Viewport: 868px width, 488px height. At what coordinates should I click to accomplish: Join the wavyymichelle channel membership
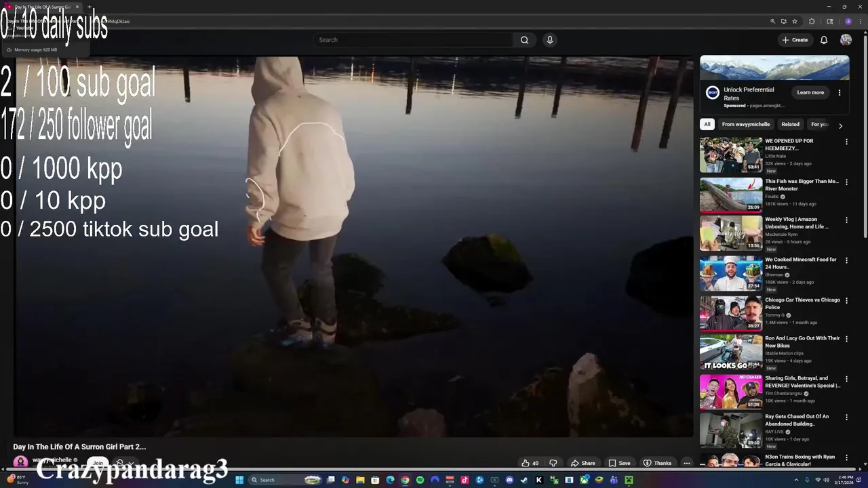[98, 463]
